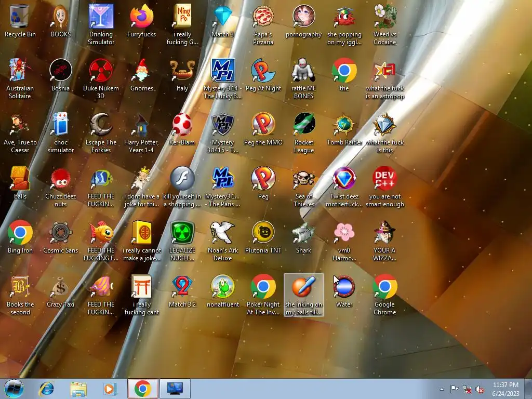Image resolution: width=532 pixels, height=399 pixels.
Task: Open the muted volume tray icon
Action: [x=480, y=389]
